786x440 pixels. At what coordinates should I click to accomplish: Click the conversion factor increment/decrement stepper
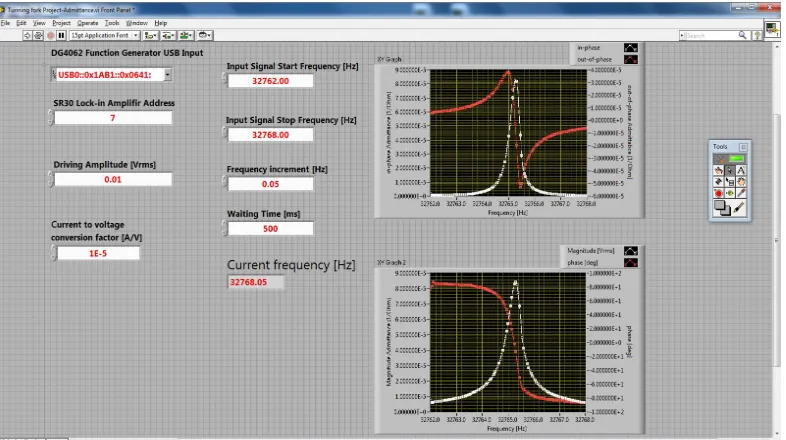point(54,253)
